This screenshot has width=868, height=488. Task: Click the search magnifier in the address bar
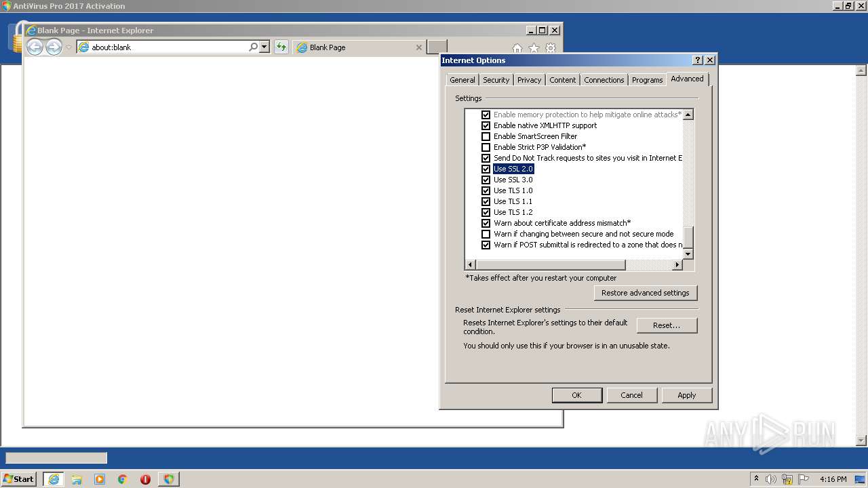253,47
